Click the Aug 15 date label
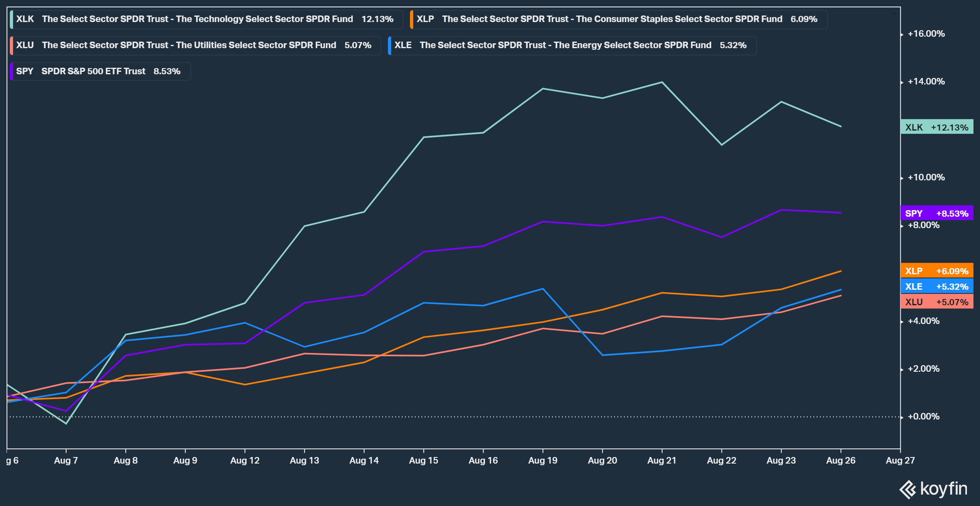 click(424, 461)
